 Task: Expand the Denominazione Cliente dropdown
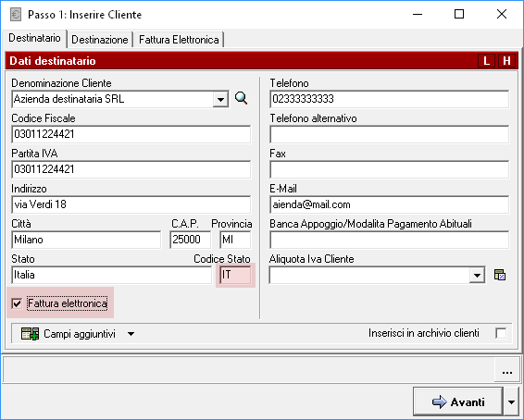[x=220, y=99]
